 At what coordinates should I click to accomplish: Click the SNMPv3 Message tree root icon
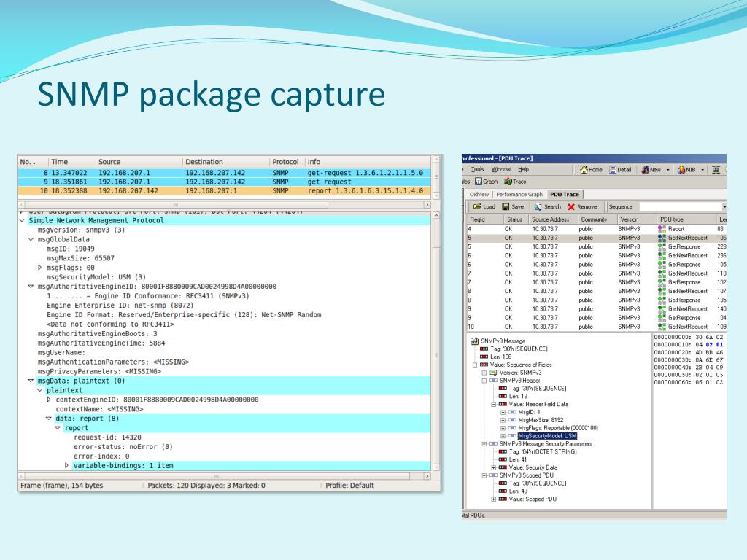[x=474, y=341]
